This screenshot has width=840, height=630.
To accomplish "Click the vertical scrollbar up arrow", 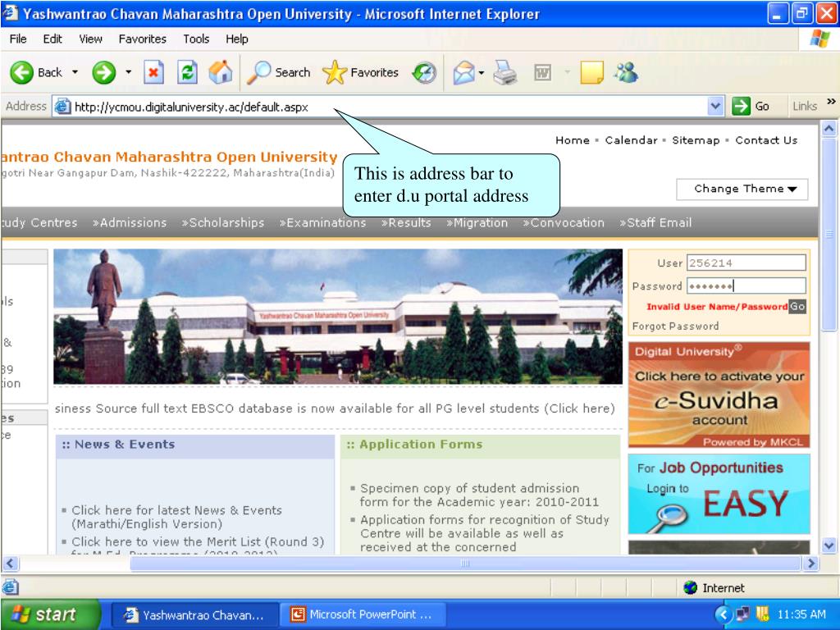I will pyautogui.click(x=829, y=129).
